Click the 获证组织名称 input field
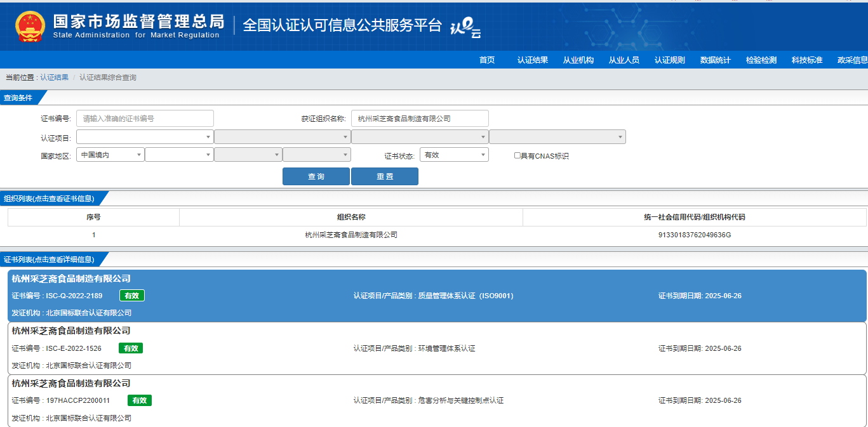Screen dimensions: 868x427 coord(420,119)
